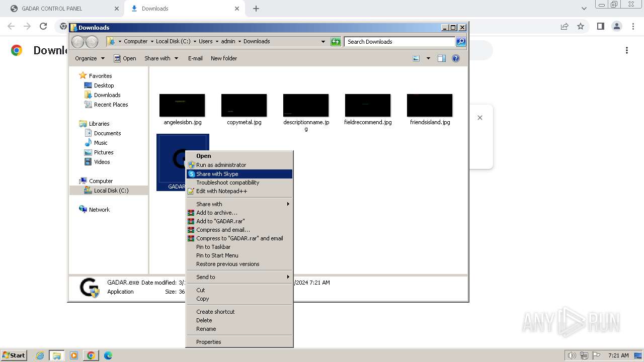Click the UAC shield icon in the context menu
644x362 pixels.
pyautogui.click(x=191, y=165)
